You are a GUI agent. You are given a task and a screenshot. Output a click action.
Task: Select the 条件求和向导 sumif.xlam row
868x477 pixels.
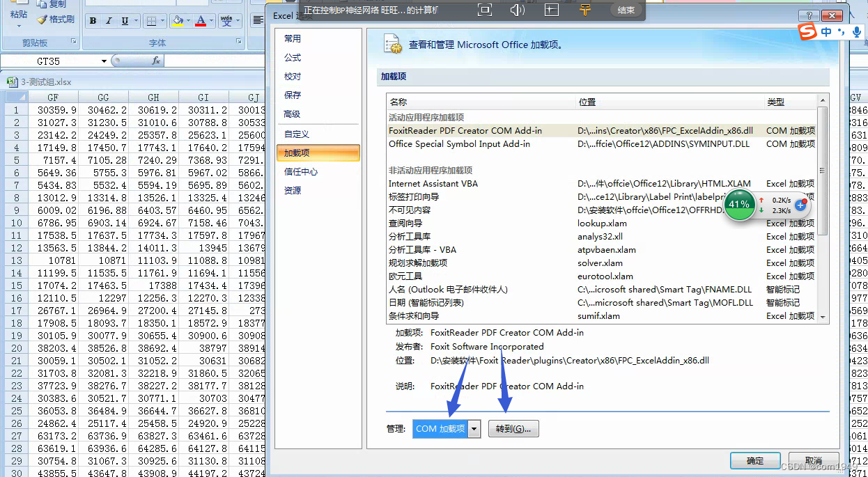(x=601, y=316)
